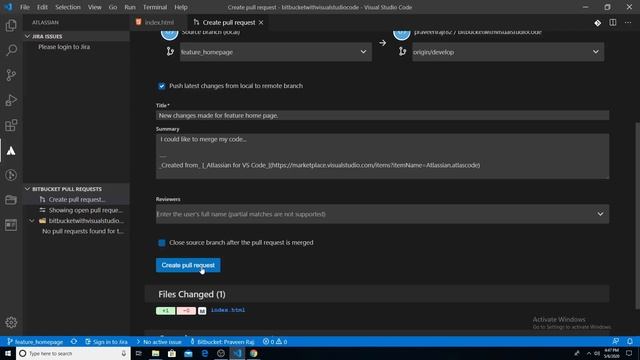Click the Git history diamond icon in editor toolbar
The width and height of the screenshot is (640, 360).
click(x=598, y=23)
